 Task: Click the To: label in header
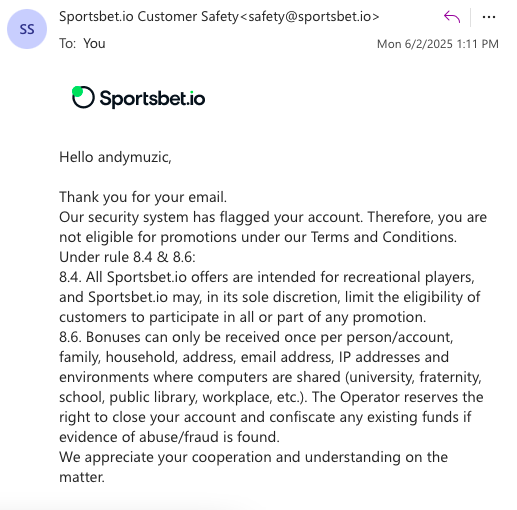click(68, 43)
